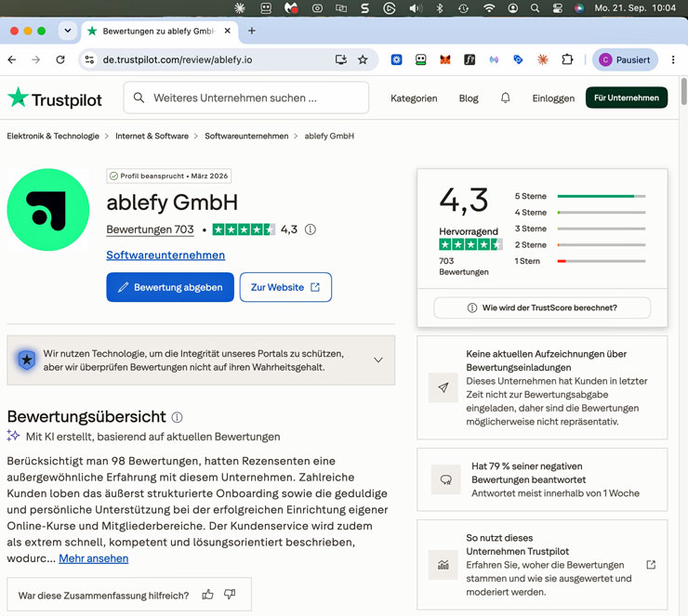Filter by 5 Sterne rating bar
The width and height of the screenshot is (688, 616).
pos(580,196)
